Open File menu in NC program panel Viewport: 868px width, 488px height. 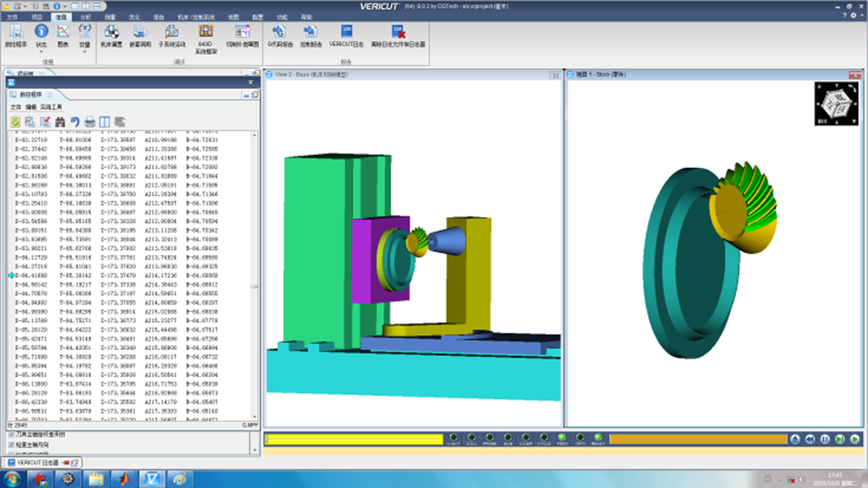click(x=14, y=106)
